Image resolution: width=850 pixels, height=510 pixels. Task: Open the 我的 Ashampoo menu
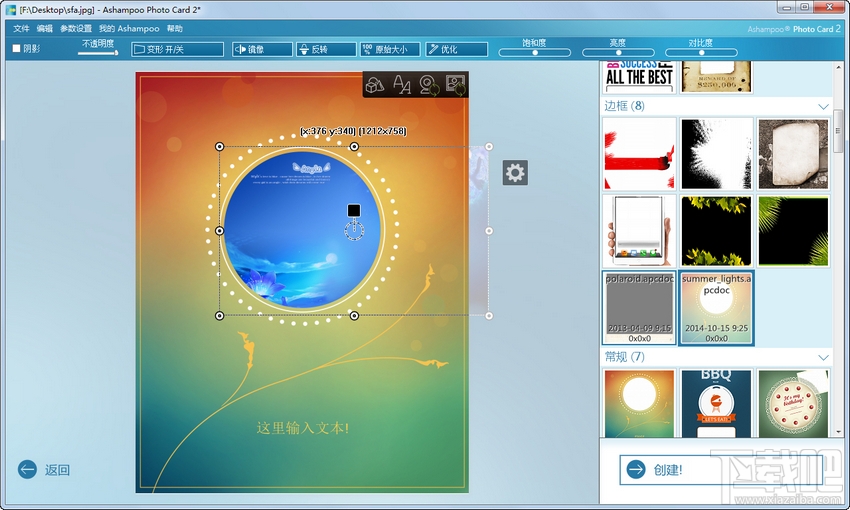[129, 29]
